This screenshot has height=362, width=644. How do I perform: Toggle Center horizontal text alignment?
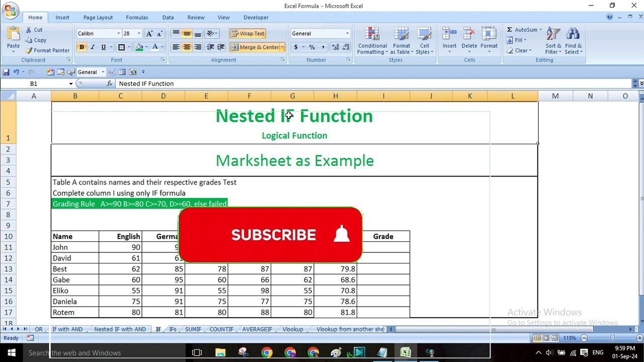coord(187,47)
